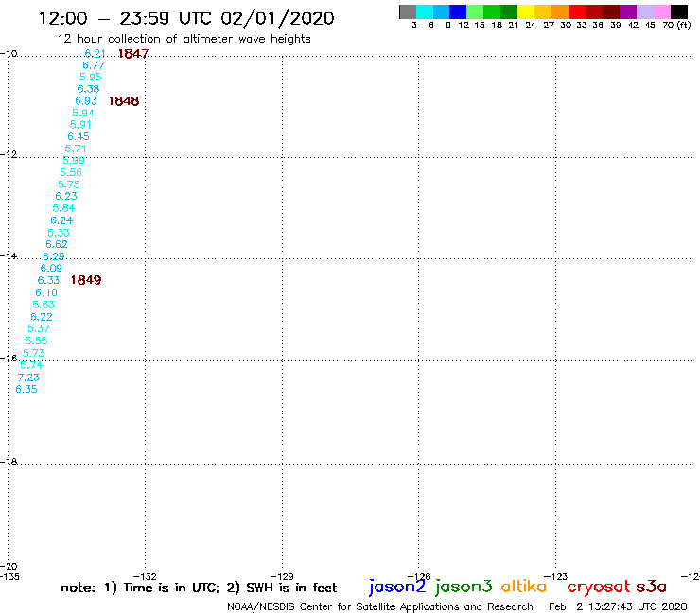Screen dimensions: 700x615
Task: Click wave height value 6.93
Action: (x=86, y=101)
